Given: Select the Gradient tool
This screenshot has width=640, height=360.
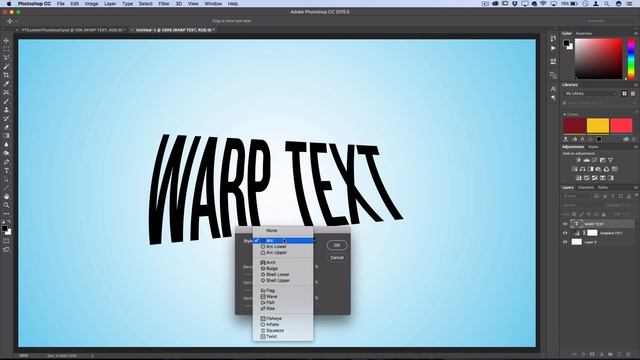Looking at the screenshot, I should tap(6, 136).
